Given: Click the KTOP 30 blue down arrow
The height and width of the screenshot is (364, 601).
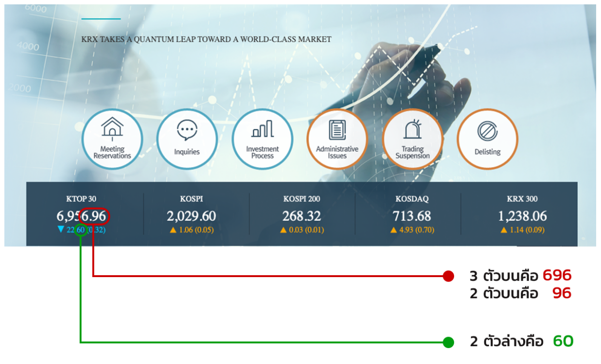Looking at the screenshot, I should pyautogui.click(x=60, y=229).
